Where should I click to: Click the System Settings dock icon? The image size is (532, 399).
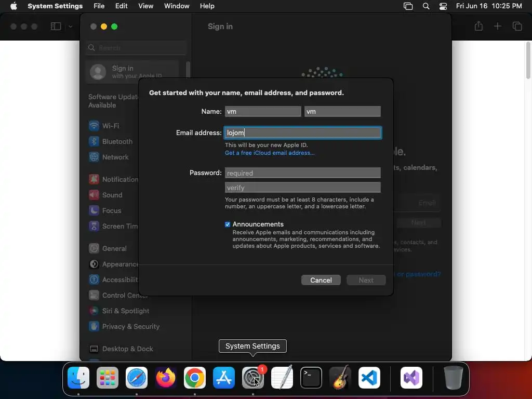pyautogui.click(x=253, y=378)
